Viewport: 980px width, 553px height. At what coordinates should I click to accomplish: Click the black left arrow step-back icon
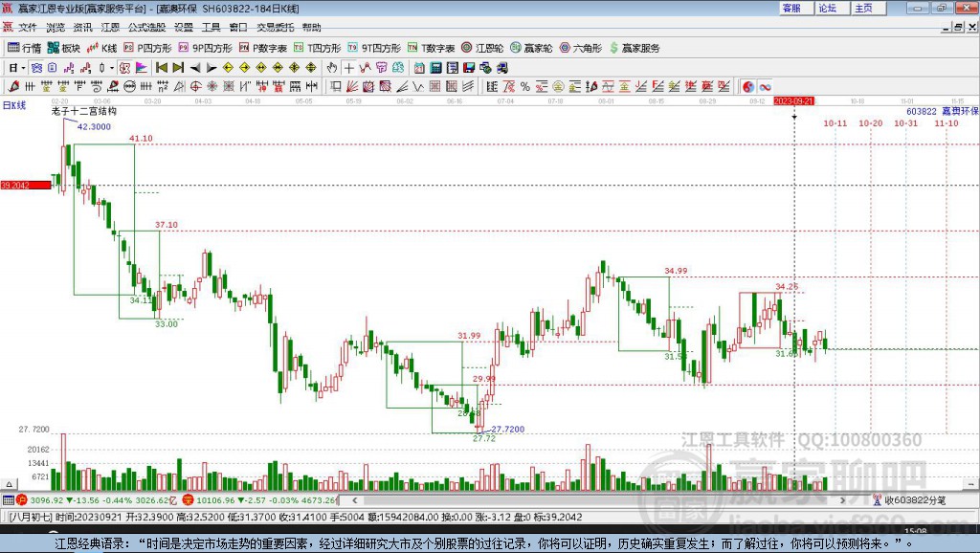coord(195,68)
